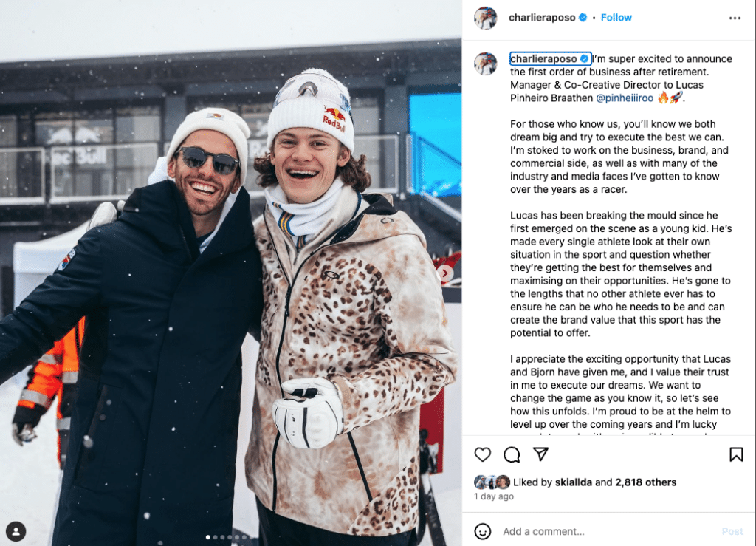Open the emoji picker smiley icon
Screen dimensions: 756x546
483,531
